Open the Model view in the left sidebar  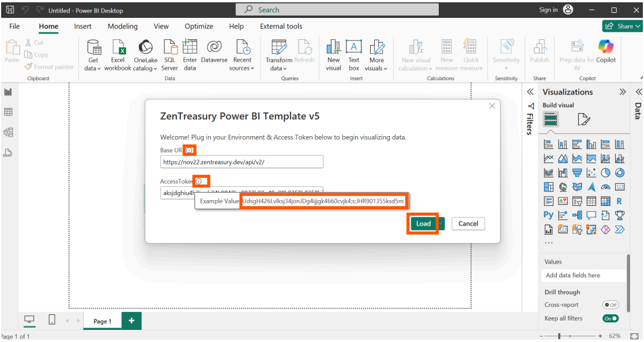coord(9,132)
